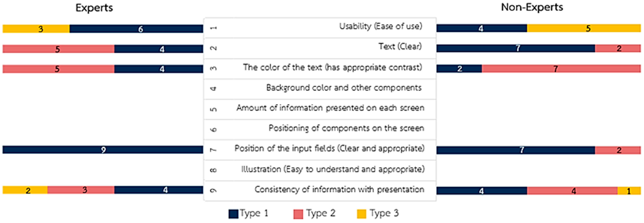Click the Experts navy bar labeled 9

103,150
